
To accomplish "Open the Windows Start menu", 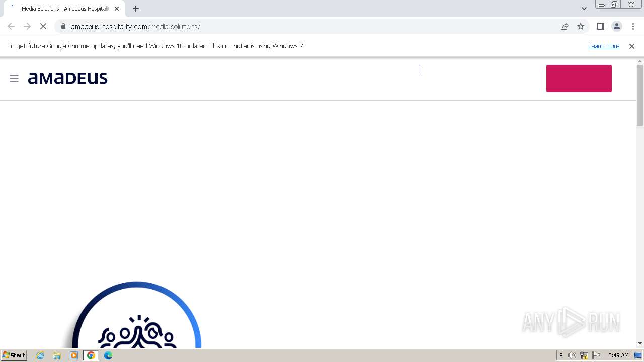I will point(14,355).
